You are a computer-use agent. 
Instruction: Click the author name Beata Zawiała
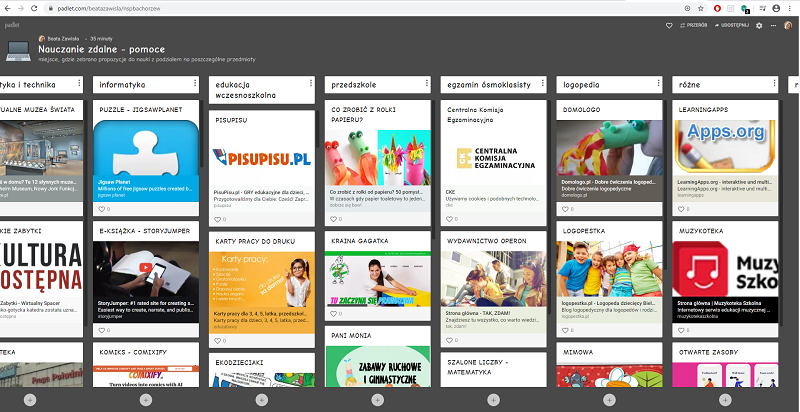click(x=64, y=39)
